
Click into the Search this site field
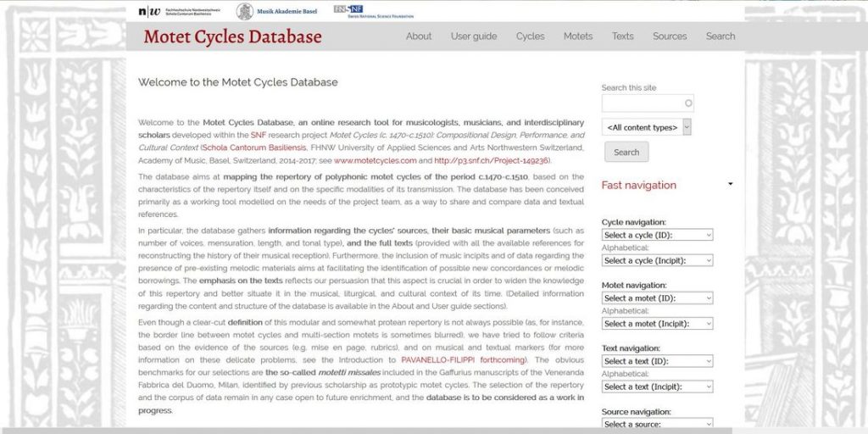[643, 103]
